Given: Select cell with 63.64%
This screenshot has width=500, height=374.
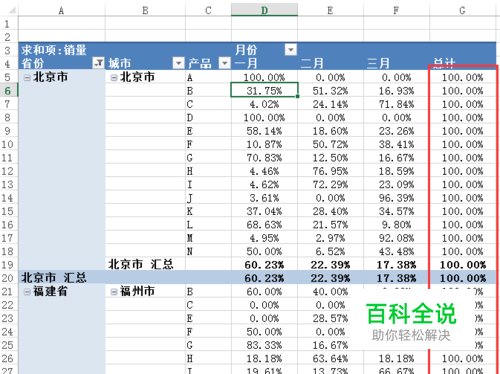Looking at the screenshot, I should point(330,359).
